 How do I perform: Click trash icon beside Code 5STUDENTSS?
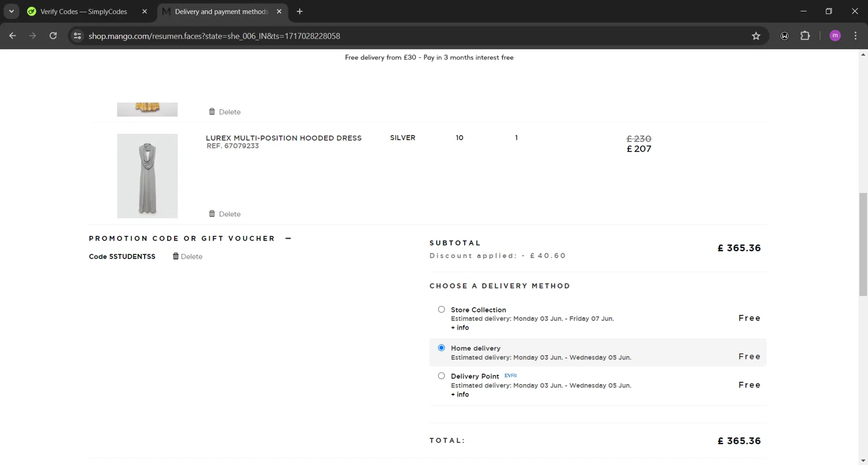[x=176, y=256]
